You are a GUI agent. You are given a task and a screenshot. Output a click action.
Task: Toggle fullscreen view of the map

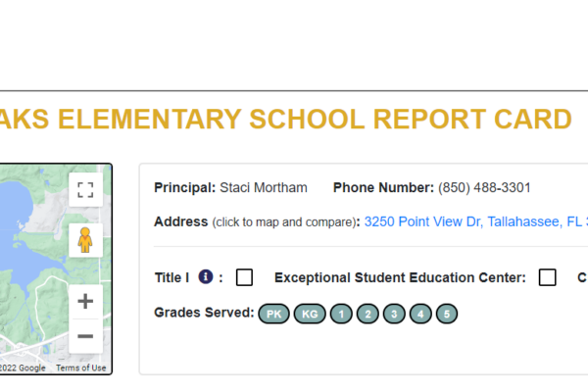tap(85, 189)
